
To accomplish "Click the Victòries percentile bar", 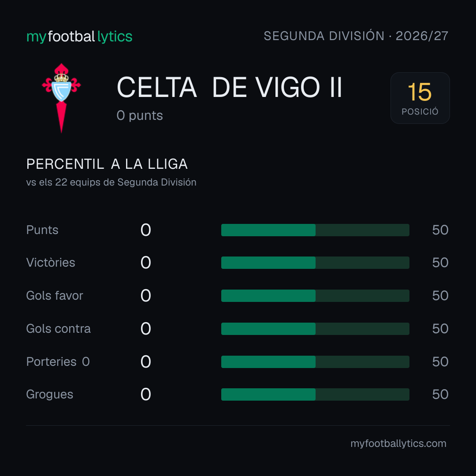I will [315, 263].
